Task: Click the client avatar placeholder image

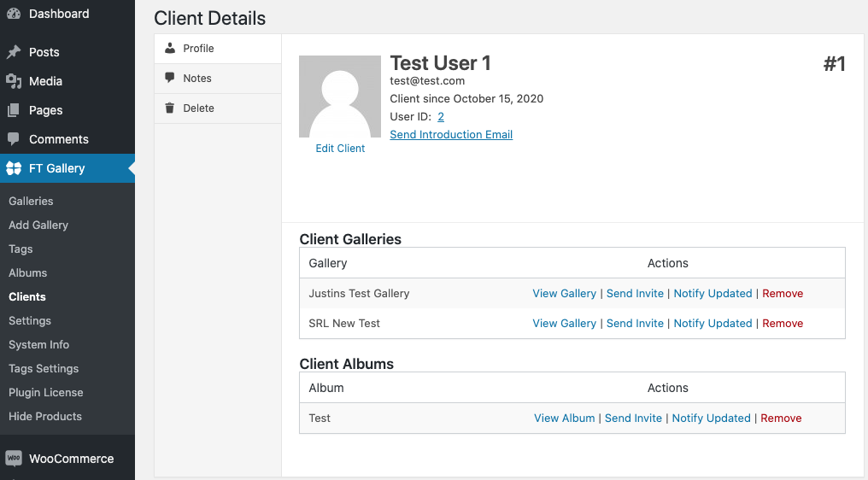Action: coord(340,97)
